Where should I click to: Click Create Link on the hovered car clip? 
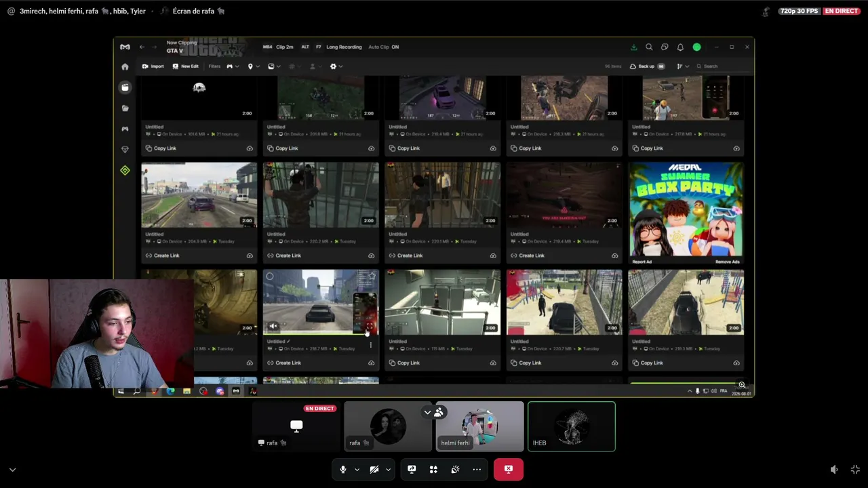point(284,363)
